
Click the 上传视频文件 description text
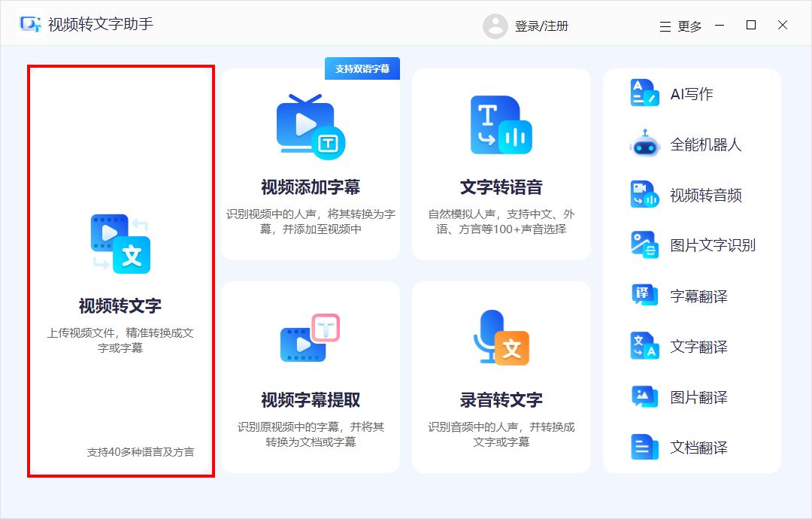click(x=120, y=340)
